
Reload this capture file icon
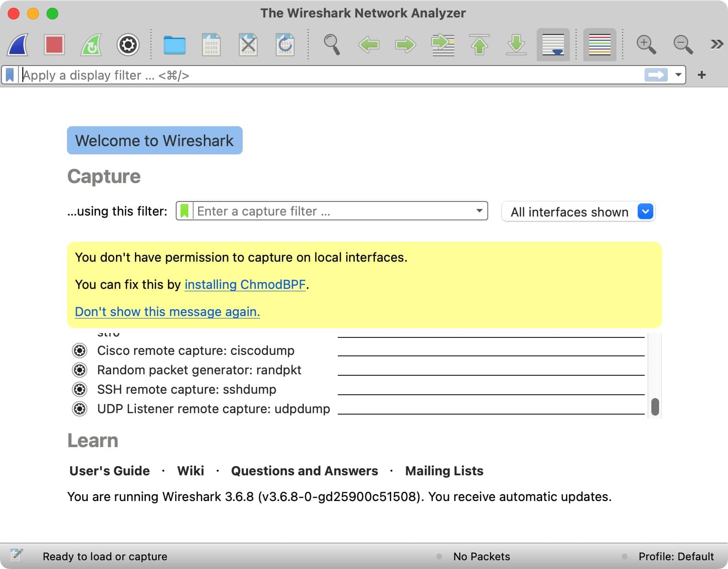tap(285, 45)
